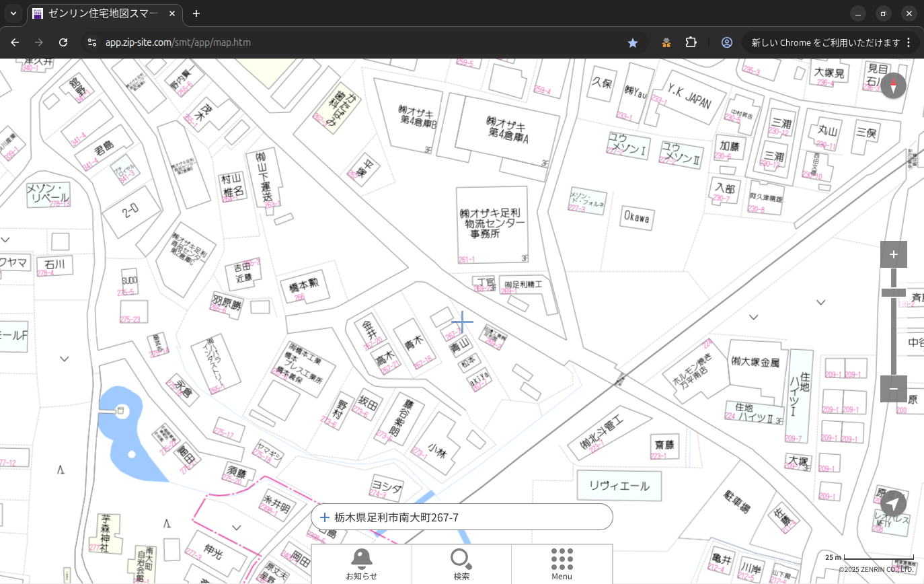
Task: Click the 住地ハイツI building
Action: [x=799, y=394]
